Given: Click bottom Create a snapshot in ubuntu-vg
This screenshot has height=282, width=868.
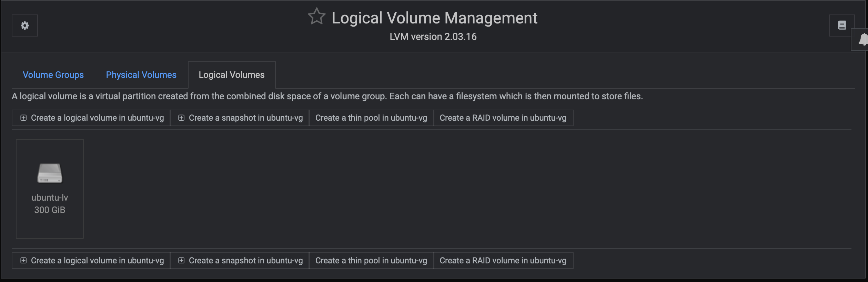Looking at the screenshot, I should pos(245,261).
